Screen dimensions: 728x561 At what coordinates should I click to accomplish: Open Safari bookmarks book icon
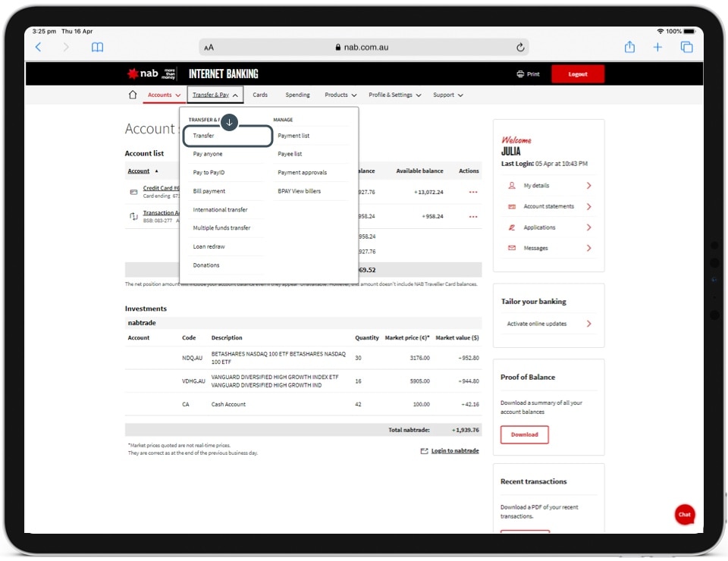coord(97,47)
